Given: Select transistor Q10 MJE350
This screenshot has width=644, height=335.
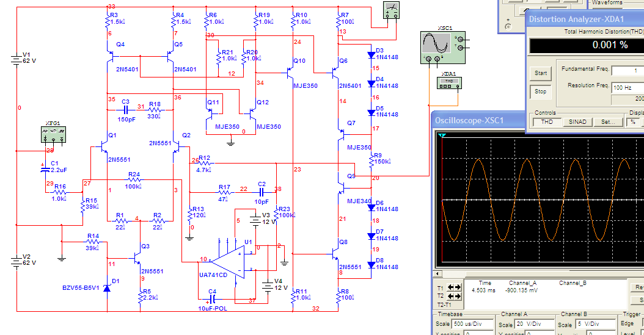Looking at the screenshot, I should tap(290, 74).
